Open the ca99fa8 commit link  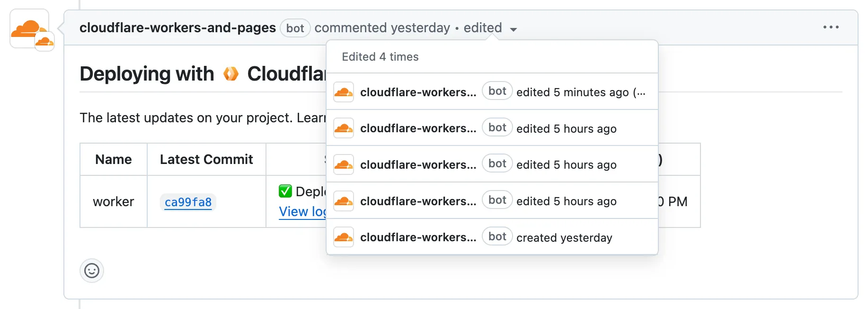pyautogui.click(x=188, y=202)
